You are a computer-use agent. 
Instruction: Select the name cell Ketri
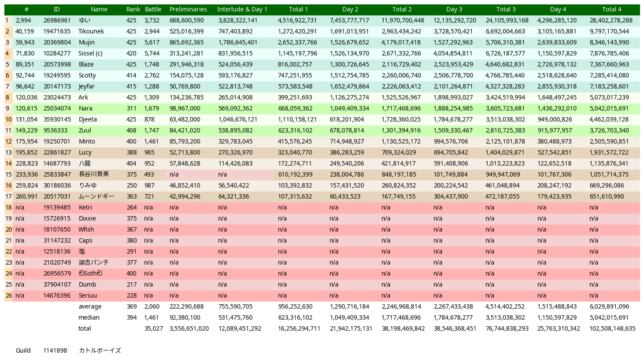point(85,207)
